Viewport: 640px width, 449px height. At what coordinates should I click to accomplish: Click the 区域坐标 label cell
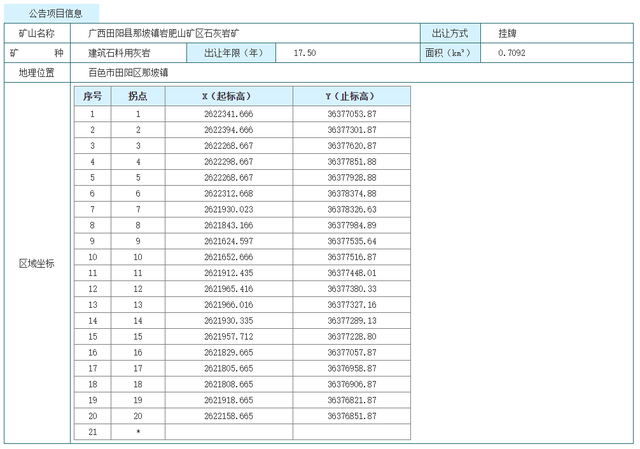(x=37, y=263)
